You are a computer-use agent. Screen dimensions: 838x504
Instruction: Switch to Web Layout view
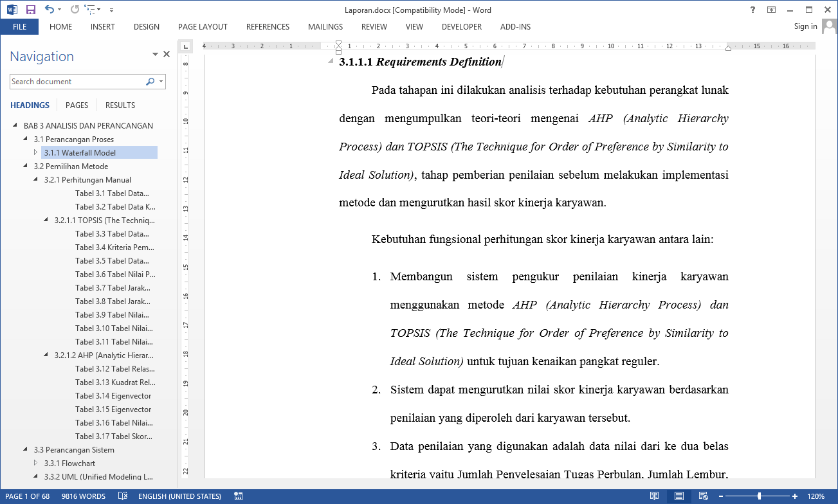point(703,496)
